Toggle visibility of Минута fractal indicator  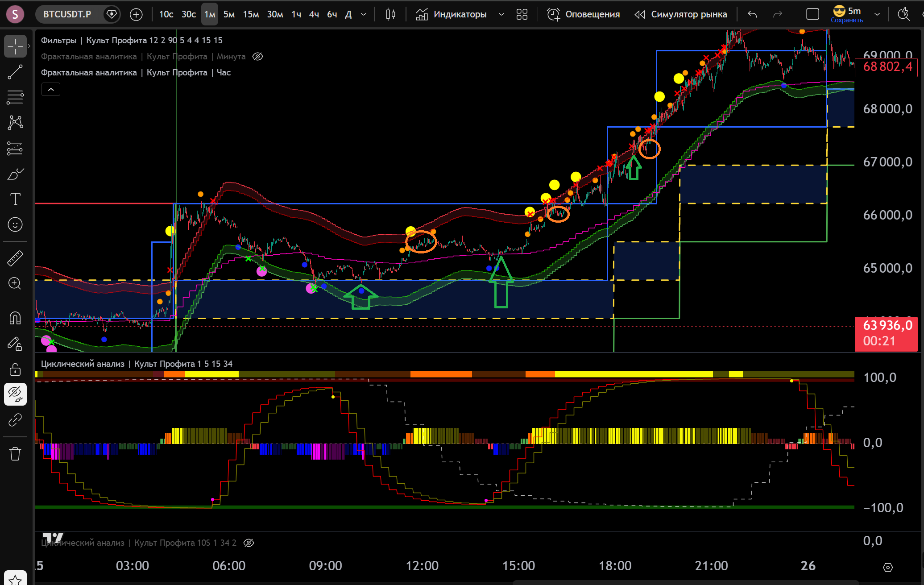258,56
